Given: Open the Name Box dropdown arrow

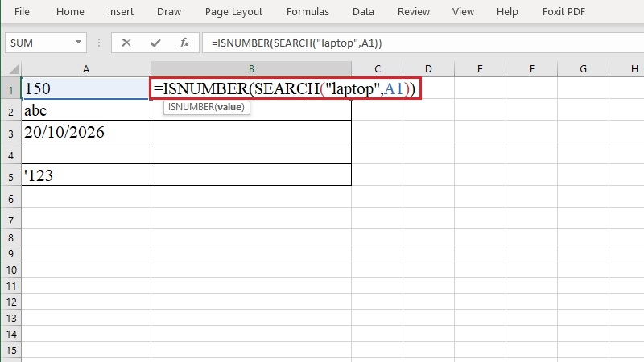Looking at the screenshot, I should 78,43.
